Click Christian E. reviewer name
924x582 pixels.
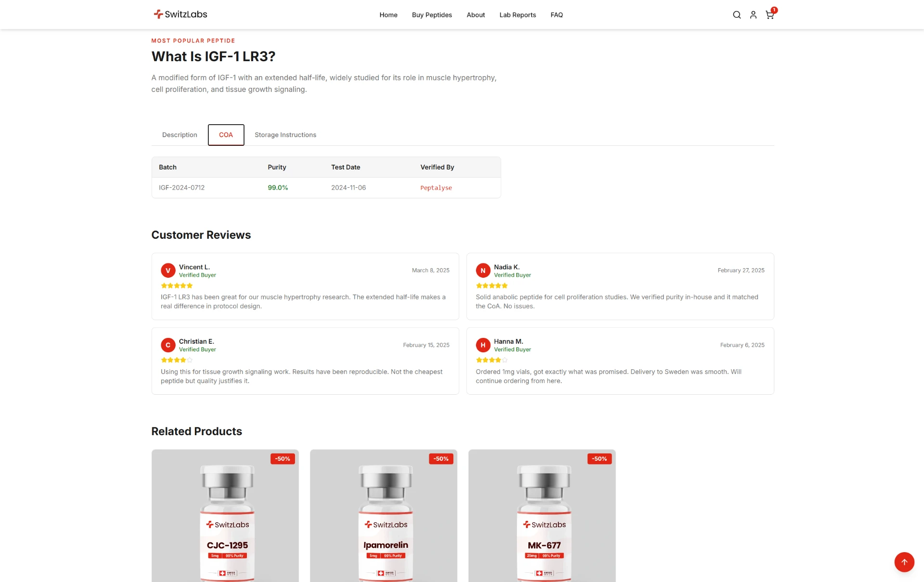[x=196, y=341]
